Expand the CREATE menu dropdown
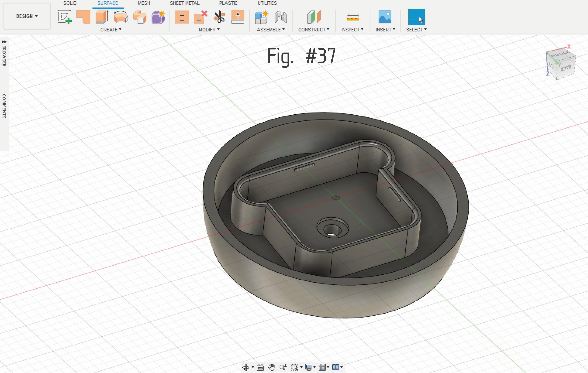 pyautogui.click(x=111, y=30)
